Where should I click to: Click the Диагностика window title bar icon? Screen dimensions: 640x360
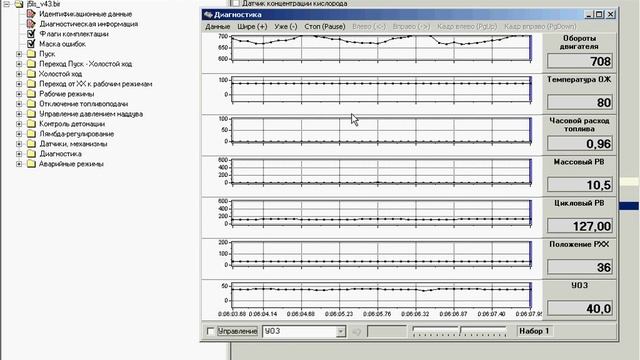pyautogui.click(x=208, y=15)
